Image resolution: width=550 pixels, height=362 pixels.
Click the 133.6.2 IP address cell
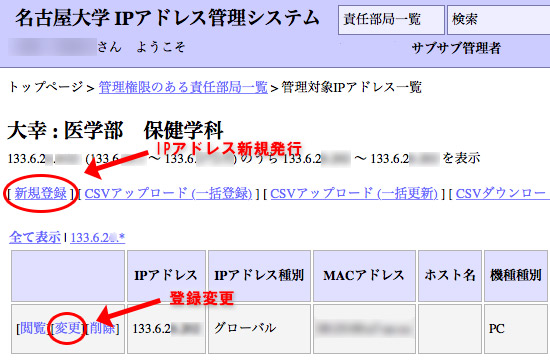pos(166,329)
